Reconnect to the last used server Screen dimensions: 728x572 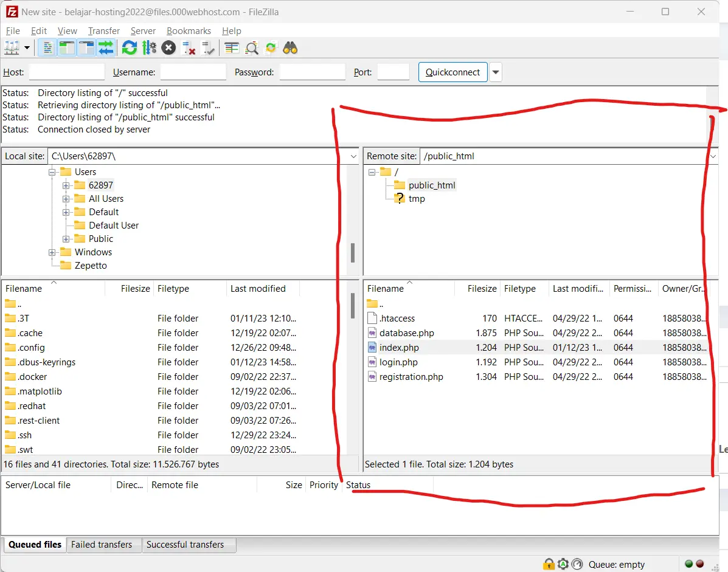coord(208,48)
